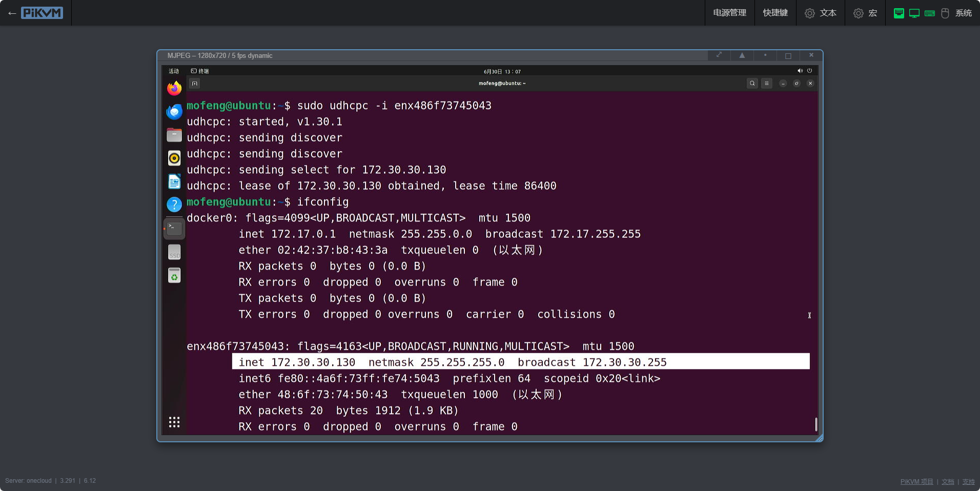This screenshot has width=980, height=491.
Task: Open the 宏 macro menu
Action: pyautogui.click(x=865, y=13)
